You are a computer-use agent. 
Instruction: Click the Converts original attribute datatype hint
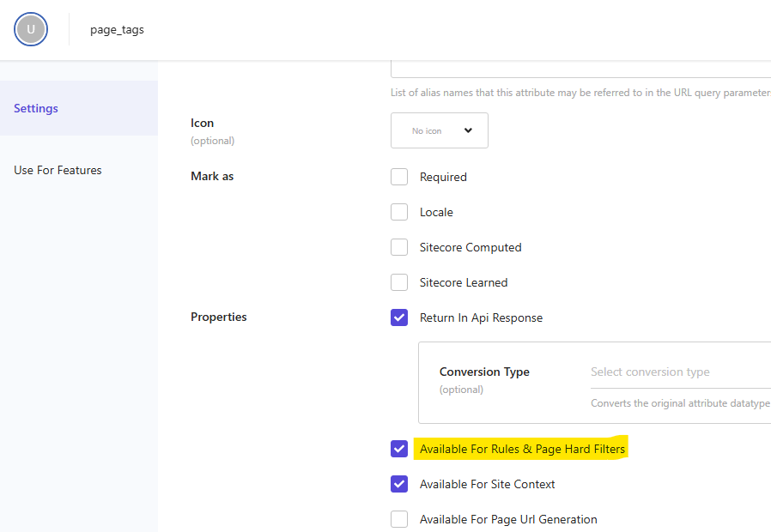681,403
